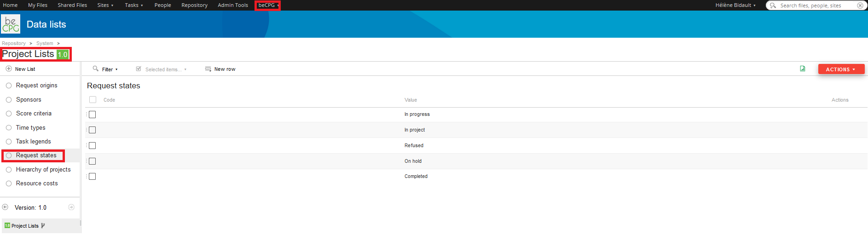Select the Score criteria list

click(34, 114)
